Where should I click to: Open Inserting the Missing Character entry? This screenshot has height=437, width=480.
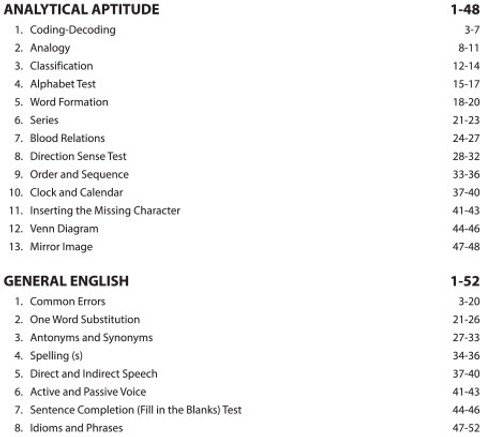click(x=105, y=210)
